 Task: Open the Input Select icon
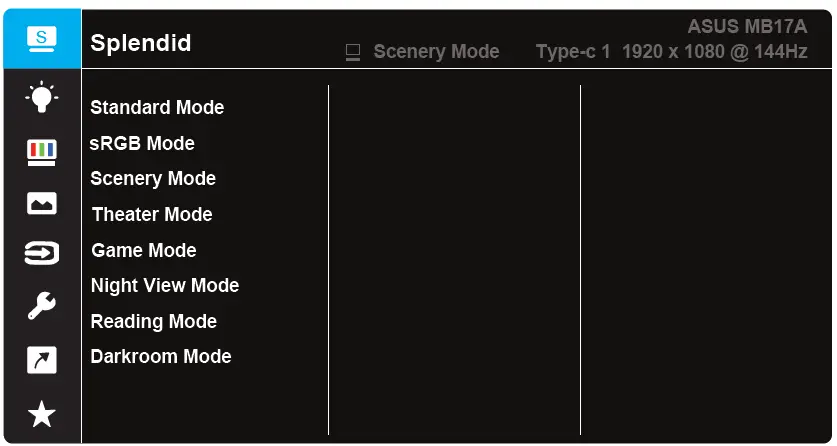tap(41, 254)
